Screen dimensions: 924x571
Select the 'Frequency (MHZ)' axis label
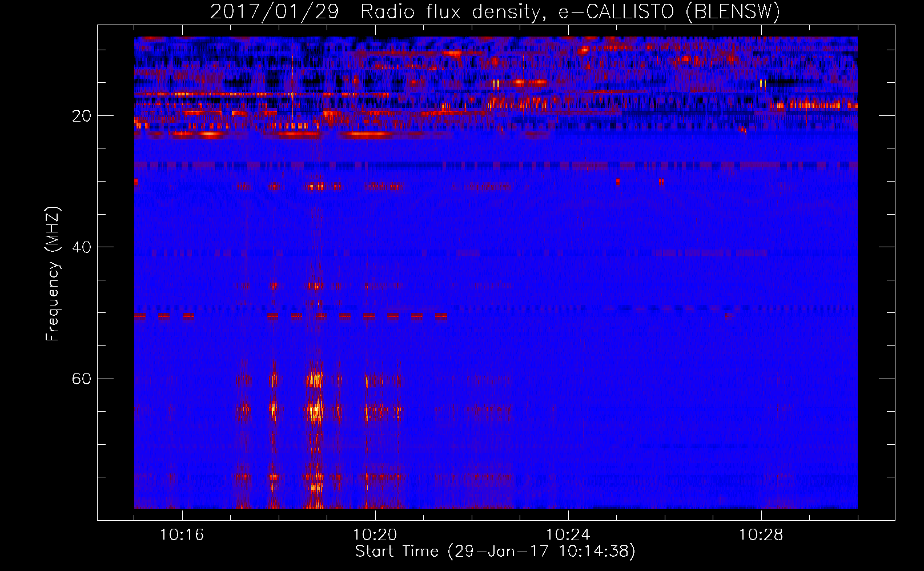[x=53, y=274]
